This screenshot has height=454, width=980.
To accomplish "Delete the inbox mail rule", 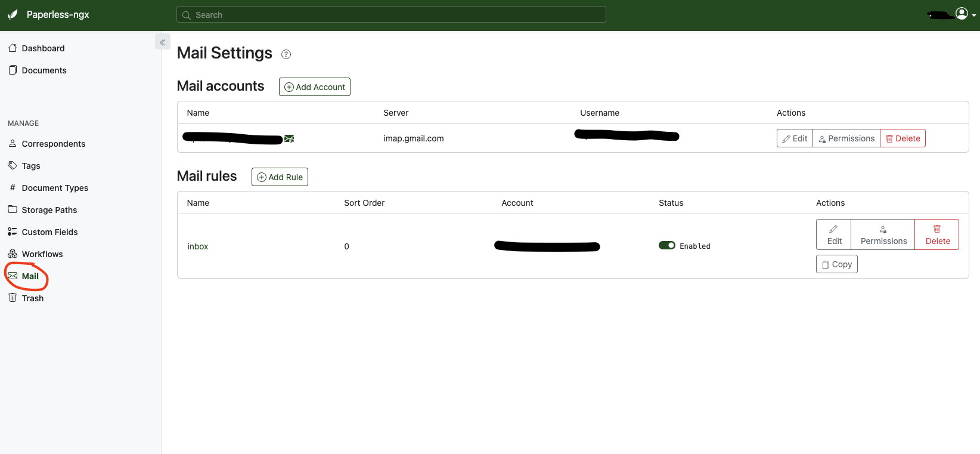I will 937,234.
